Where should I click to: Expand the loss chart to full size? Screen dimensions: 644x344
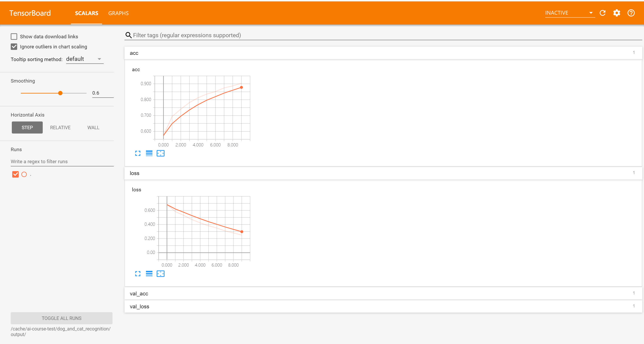(138, 274)
